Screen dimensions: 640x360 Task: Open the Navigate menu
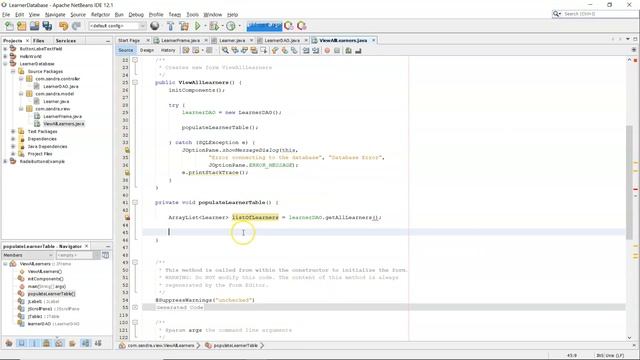55,14
